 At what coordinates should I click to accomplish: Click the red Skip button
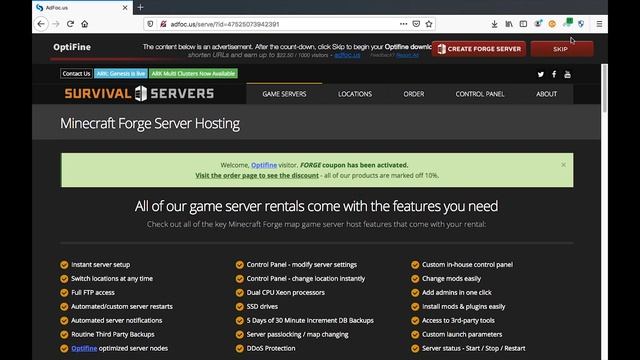coord(562,49)
